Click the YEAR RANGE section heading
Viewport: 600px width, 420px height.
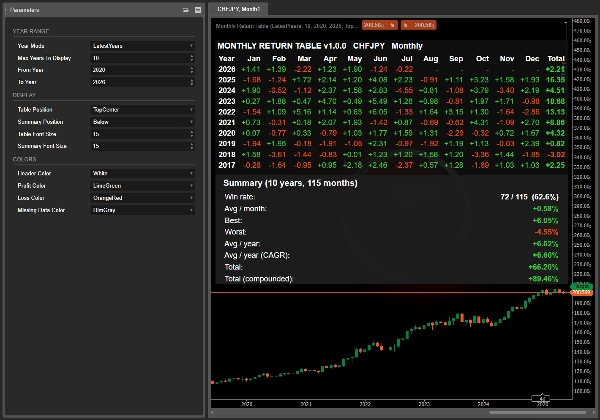(31, 31)
